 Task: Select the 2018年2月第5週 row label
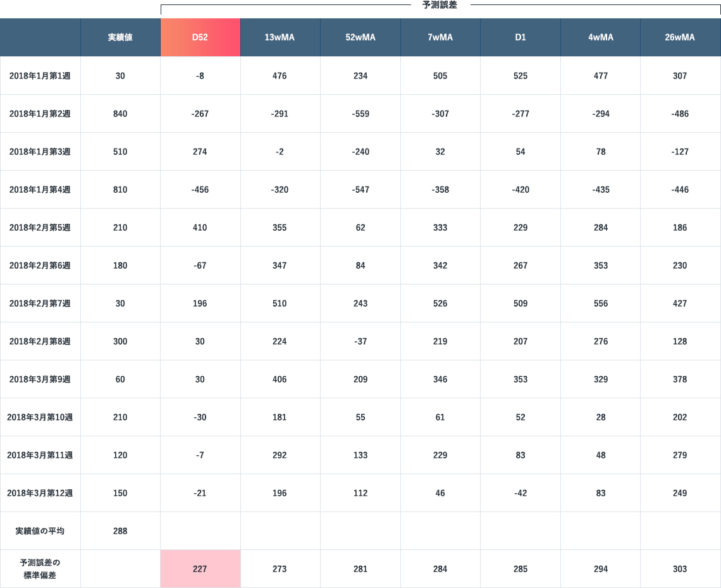tap(40, 228)
